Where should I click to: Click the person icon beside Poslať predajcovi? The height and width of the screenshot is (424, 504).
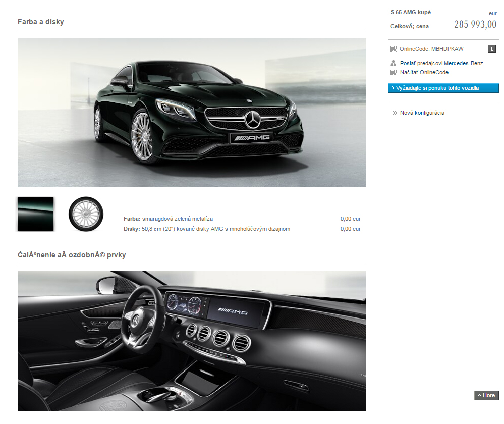pos(394,63)
